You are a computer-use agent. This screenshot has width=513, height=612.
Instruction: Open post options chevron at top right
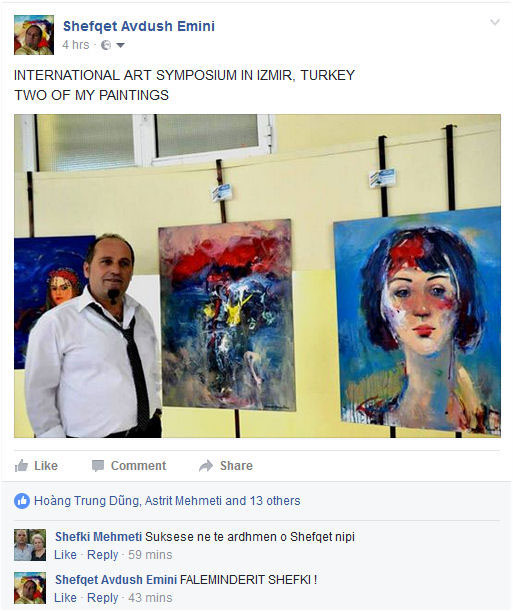[495, 22]
